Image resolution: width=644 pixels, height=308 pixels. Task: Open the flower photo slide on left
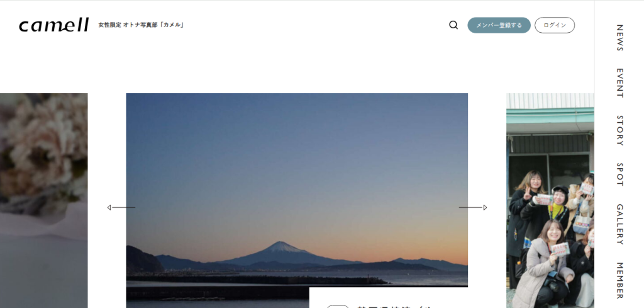tap(43, 201)
